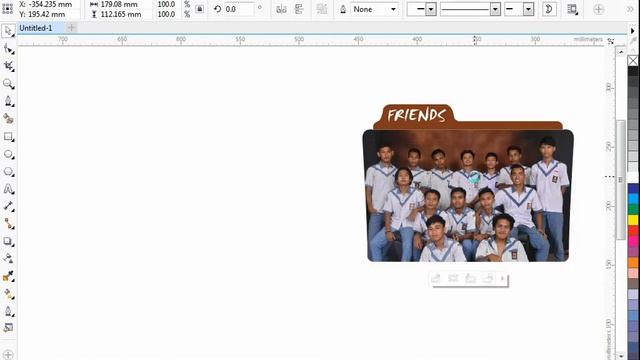
Task: Select the Outline pen tool in toolbox
Action: coord(8,311)
